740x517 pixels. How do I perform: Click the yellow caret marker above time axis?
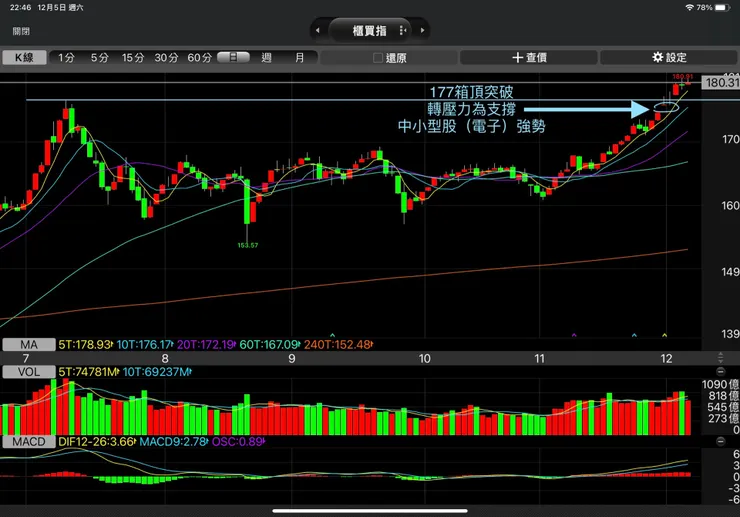(664, 335)
